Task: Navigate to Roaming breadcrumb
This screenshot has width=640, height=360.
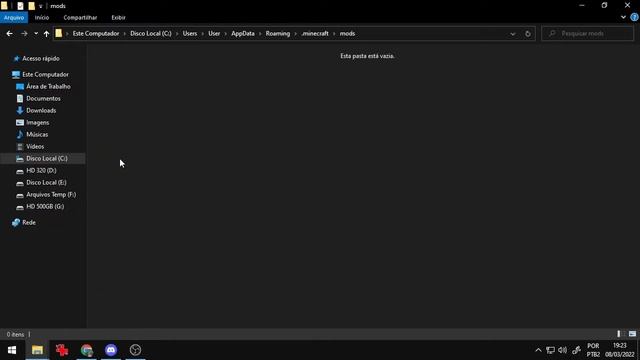Action: [x=278, y=33]
